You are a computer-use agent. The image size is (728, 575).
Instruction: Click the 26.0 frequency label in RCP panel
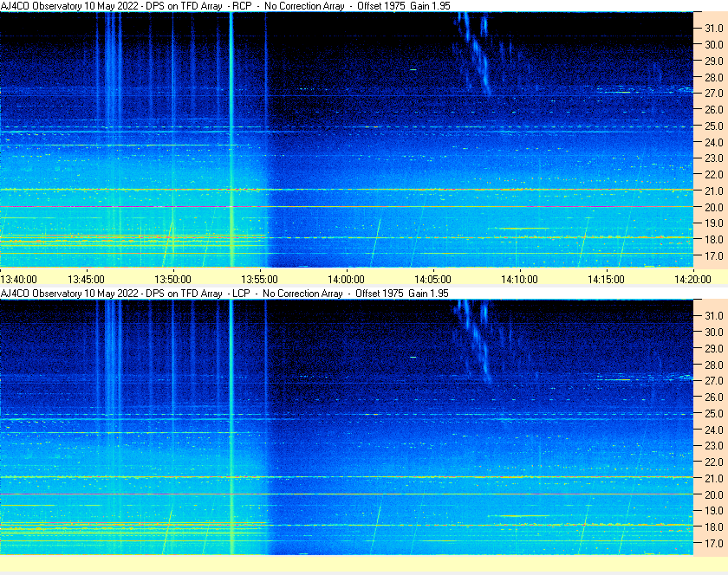pyautogui.click(x=714, y=109)
